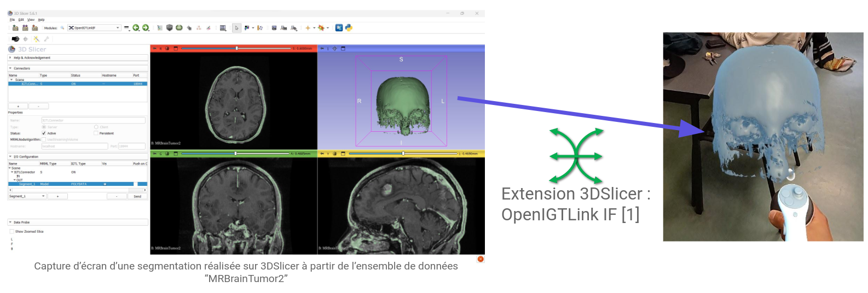
Task: Click the red slice view offset slider
Action: tap(236, 49)
